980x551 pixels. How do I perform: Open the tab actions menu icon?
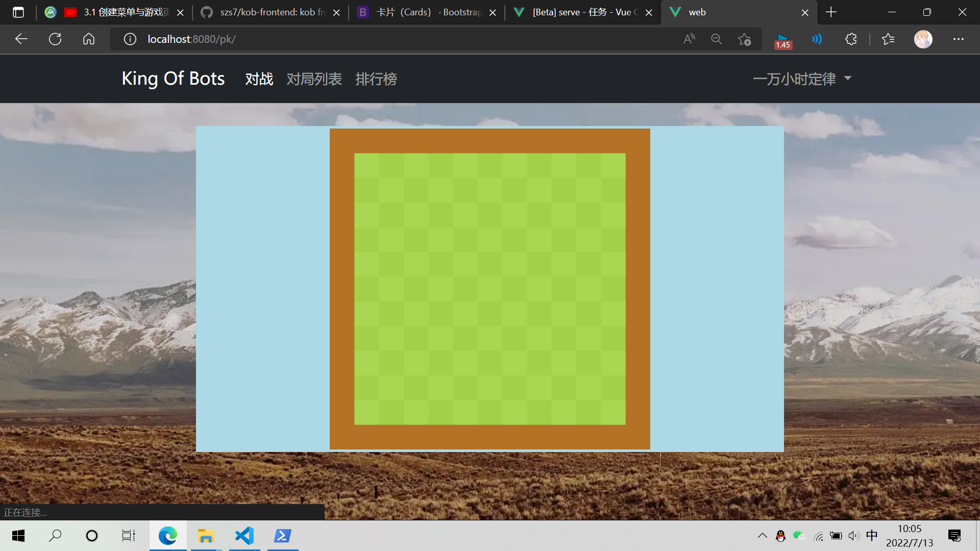click(x=18, y=12)
